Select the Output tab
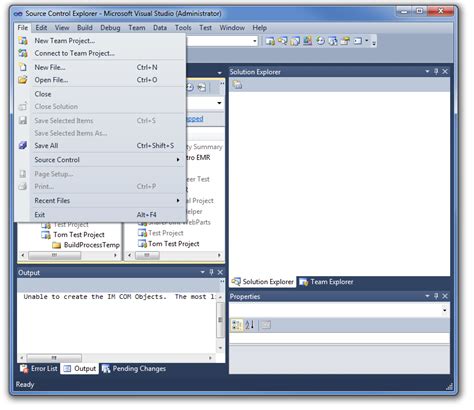 (80, 369)
